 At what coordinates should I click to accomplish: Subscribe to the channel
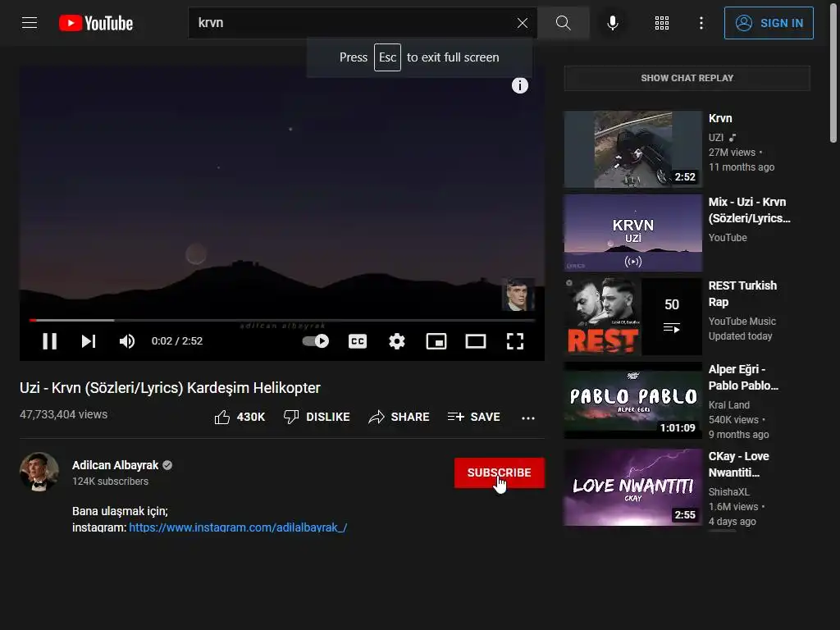pos(500,472)
